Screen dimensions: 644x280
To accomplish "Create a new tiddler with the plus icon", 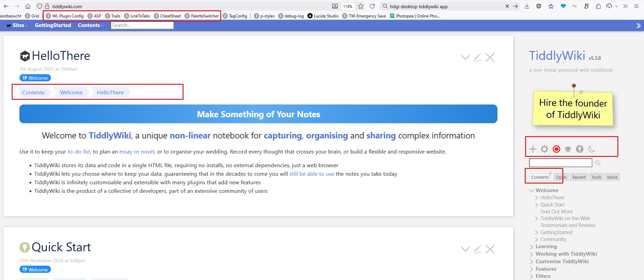I will [533, 149].
